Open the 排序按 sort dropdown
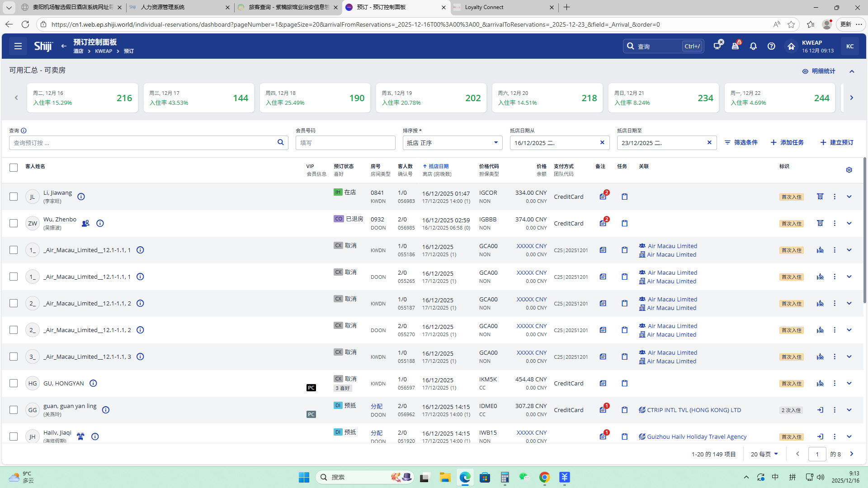868x488 pixels. [x=452, y=143]
